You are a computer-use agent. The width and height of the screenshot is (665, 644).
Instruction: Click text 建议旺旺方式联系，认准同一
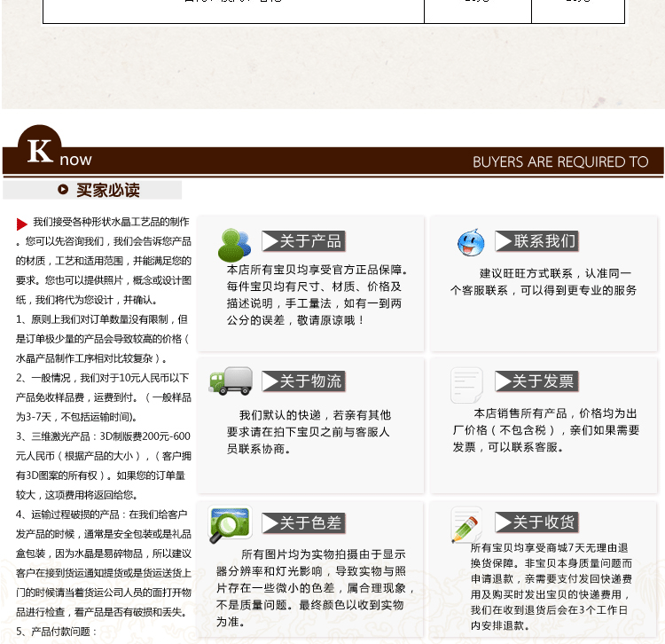coord(556,273)
